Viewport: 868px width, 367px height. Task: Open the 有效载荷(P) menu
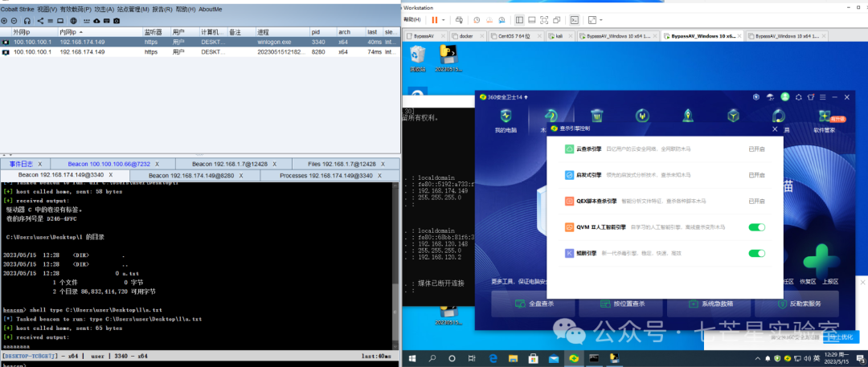76,10
